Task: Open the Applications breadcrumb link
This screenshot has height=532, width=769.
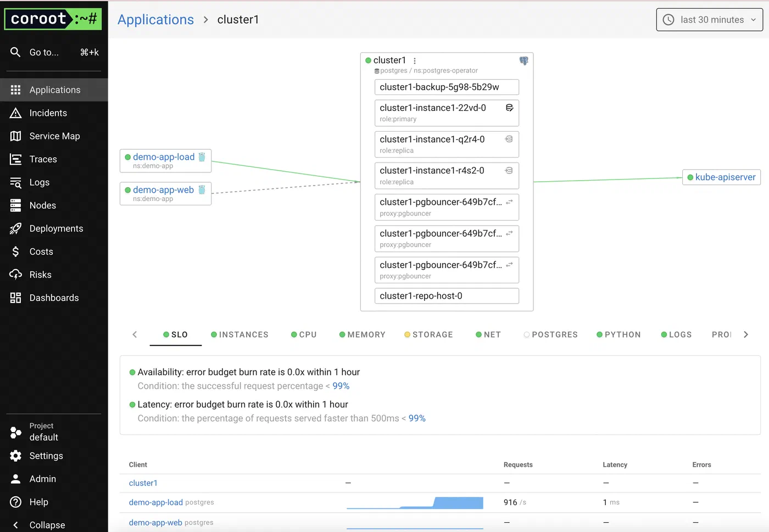Action: click(155, 20)
